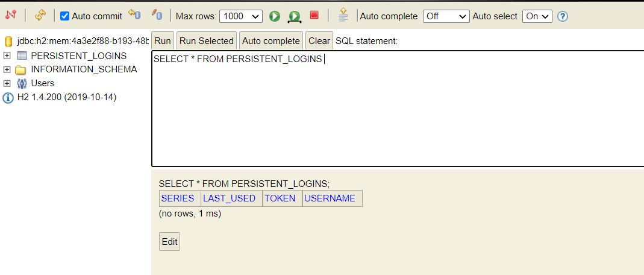Expand the INFORMATION_SCHEMA tree node
This screenshot has width=644, height=275.
[7, 69]
